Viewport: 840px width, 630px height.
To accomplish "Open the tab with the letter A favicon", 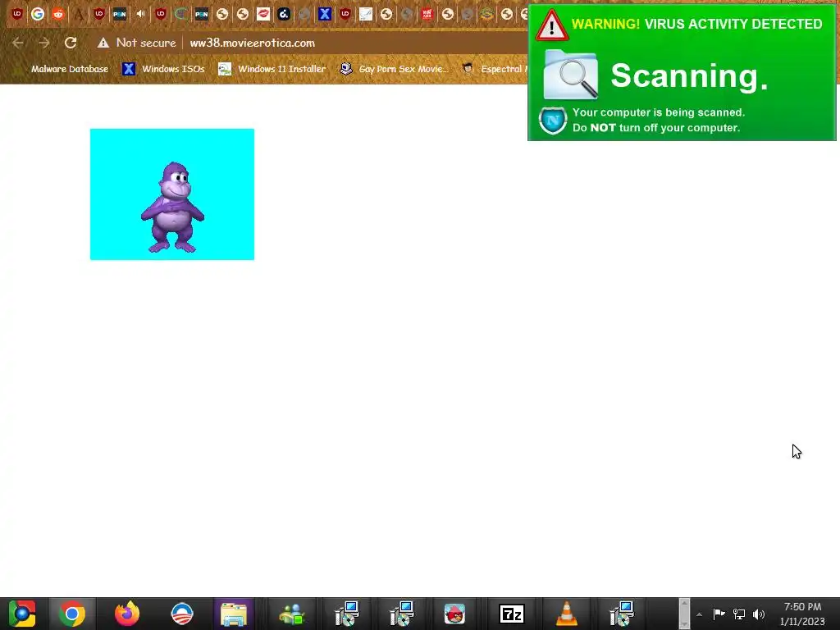I will pyautogui.click(x=79, y=14).
